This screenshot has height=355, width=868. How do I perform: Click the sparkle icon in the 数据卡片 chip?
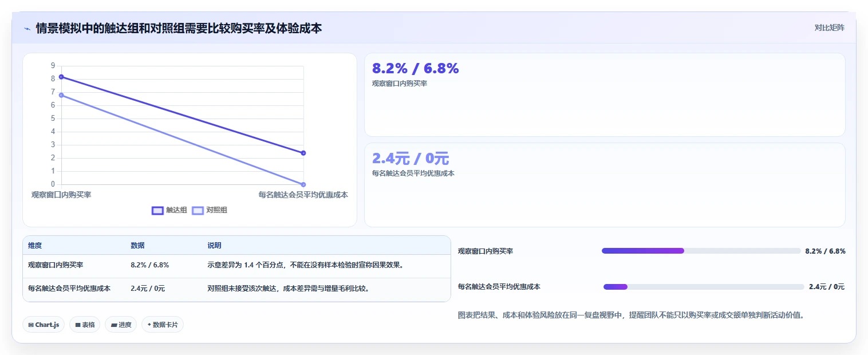(149, 325)
